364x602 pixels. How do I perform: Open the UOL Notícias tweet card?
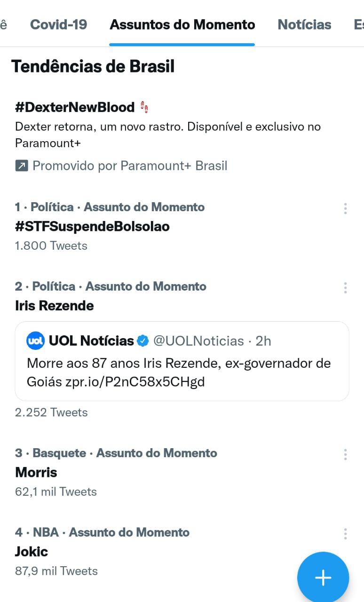tap(182, 361)
